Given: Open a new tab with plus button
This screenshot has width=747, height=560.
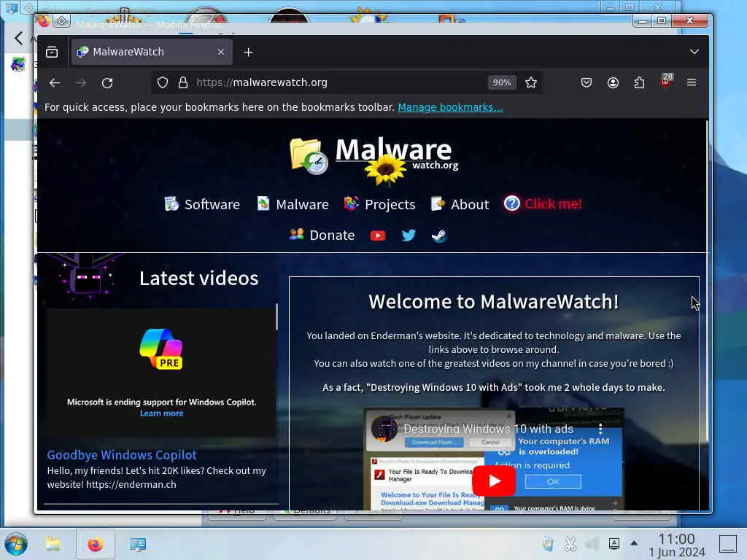Looking at the screenshot, I should point(248,52).
